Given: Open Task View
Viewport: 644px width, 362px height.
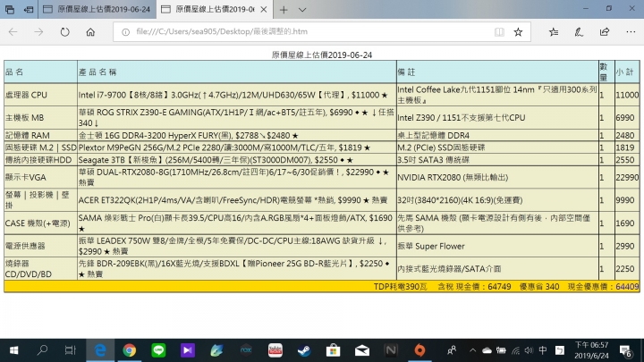Looking at the screenshot, I should click(71, 350).
